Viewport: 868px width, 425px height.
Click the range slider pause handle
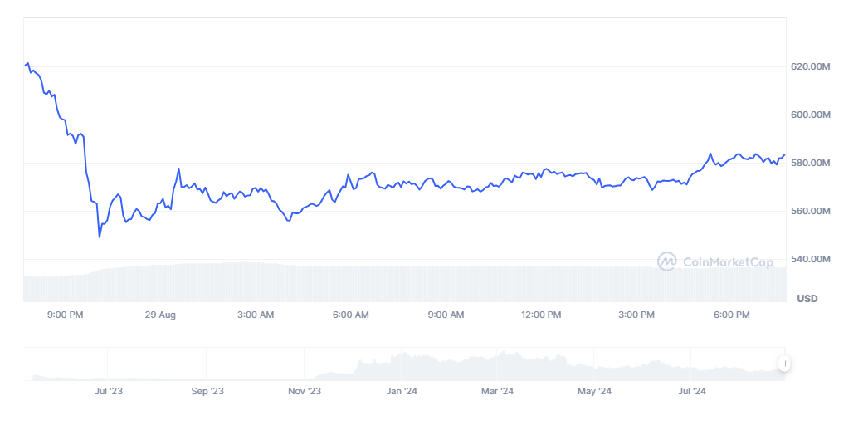[784, 364]
